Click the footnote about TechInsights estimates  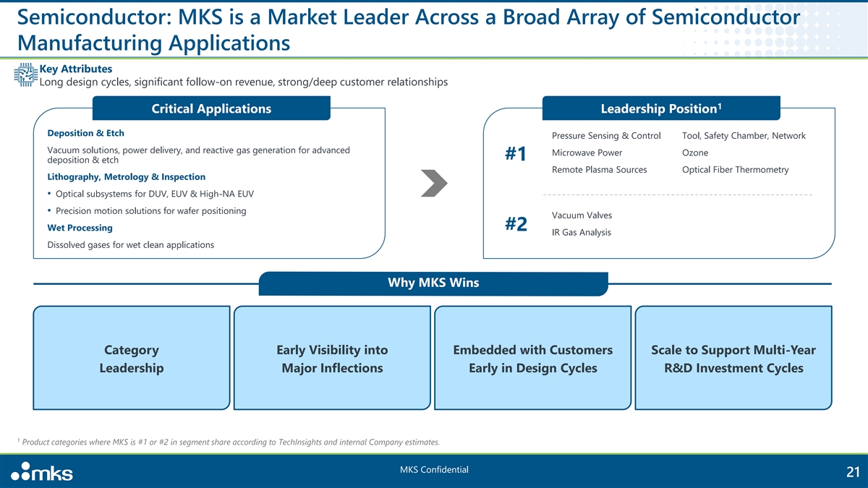230,442
